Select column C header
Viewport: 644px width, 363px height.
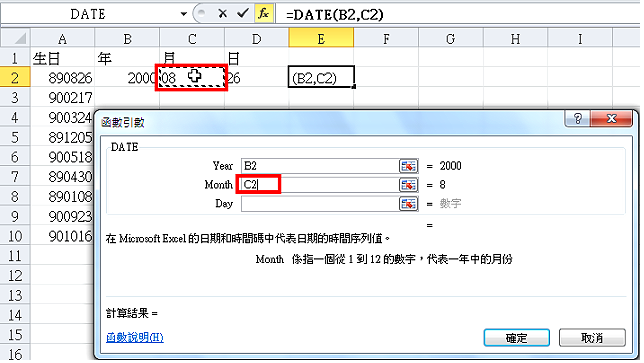(192, 39)
